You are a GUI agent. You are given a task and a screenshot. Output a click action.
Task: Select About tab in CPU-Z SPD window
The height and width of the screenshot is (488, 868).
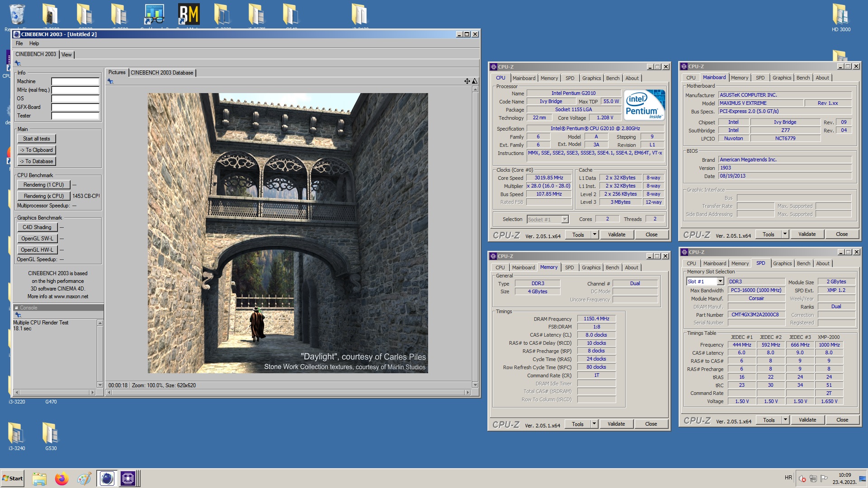coord(823,263)
